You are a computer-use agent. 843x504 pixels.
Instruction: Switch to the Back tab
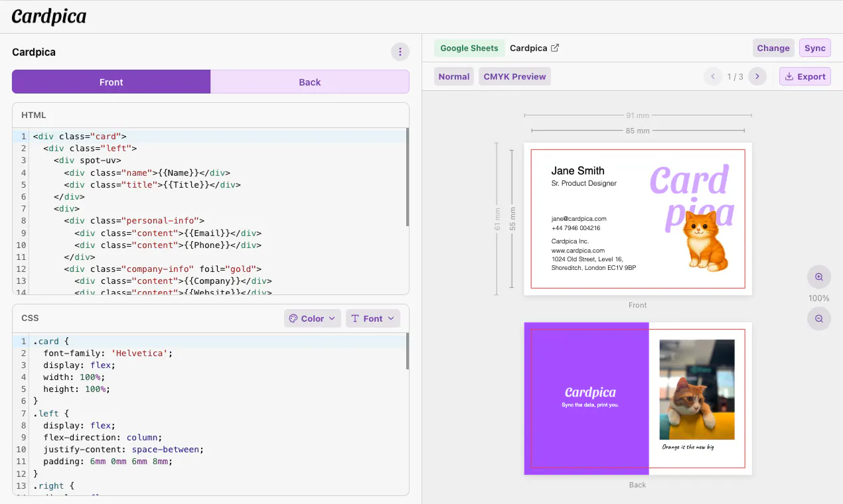coord(310,82)
